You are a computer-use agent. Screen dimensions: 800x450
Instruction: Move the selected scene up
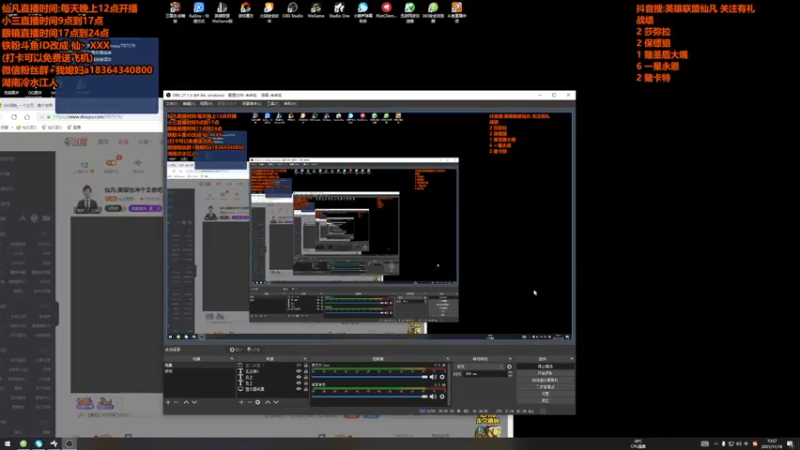[x=186, y=402]
